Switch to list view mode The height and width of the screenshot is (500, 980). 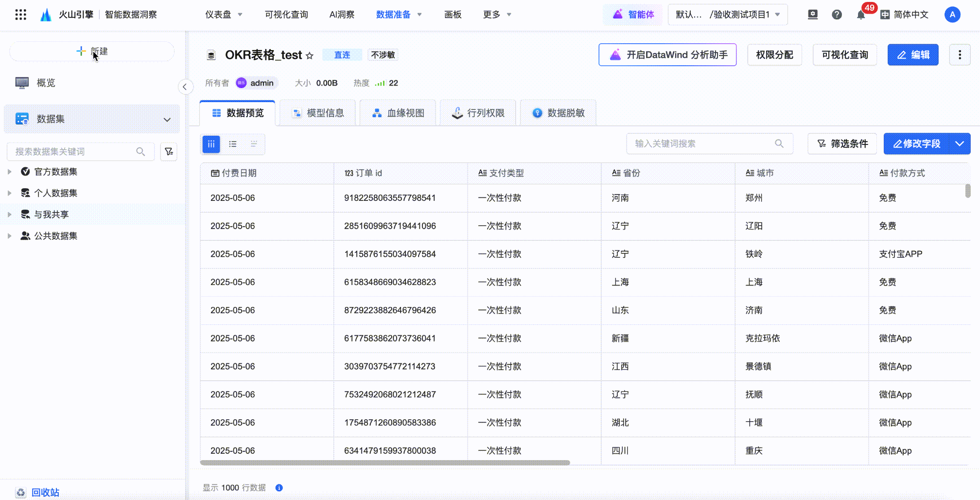[233, 144]
